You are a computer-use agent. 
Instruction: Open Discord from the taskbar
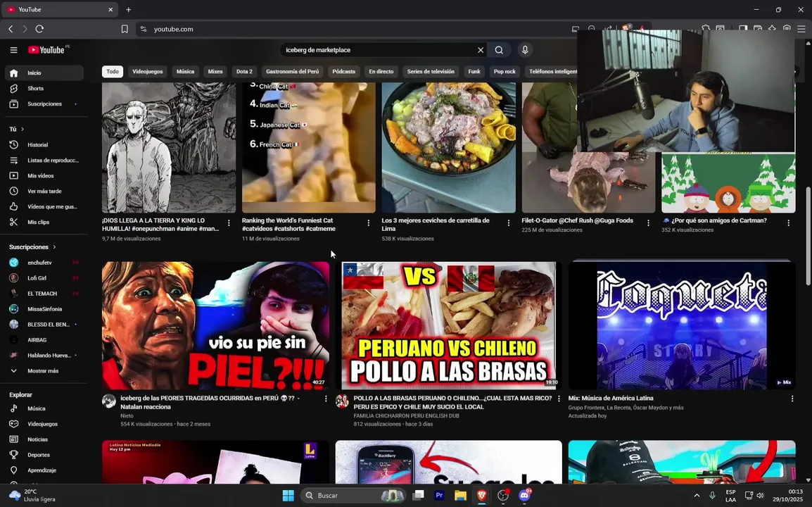click(524, 496)
